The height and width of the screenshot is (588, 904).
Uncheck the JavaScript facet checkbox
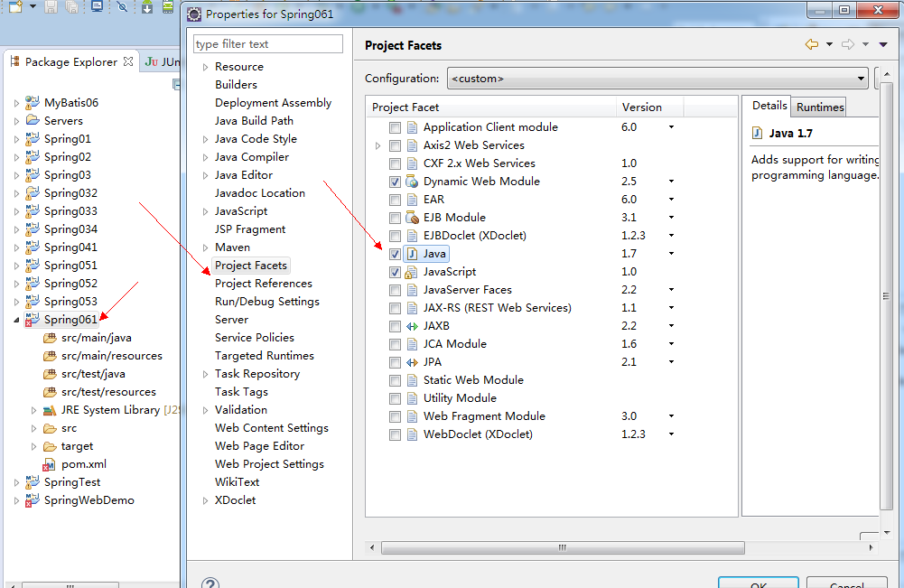[395, 272]
